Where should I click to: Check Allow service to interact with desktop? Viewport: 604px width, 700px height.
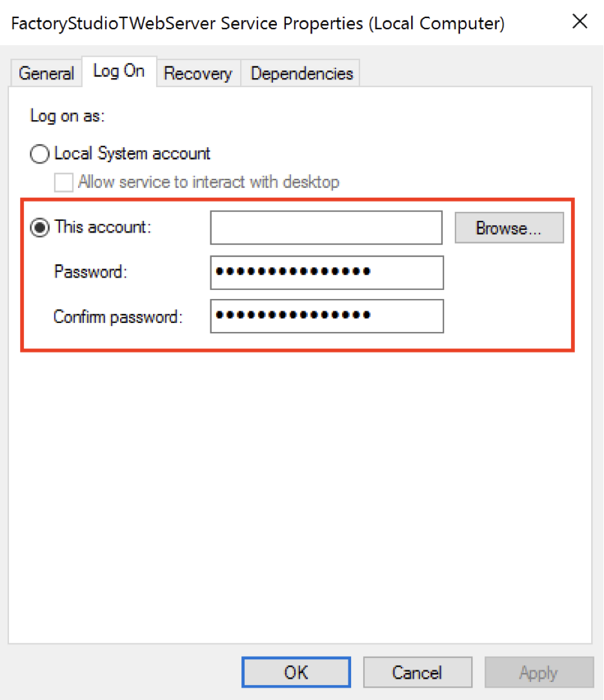pyautogui.click(x=63, y=182)
